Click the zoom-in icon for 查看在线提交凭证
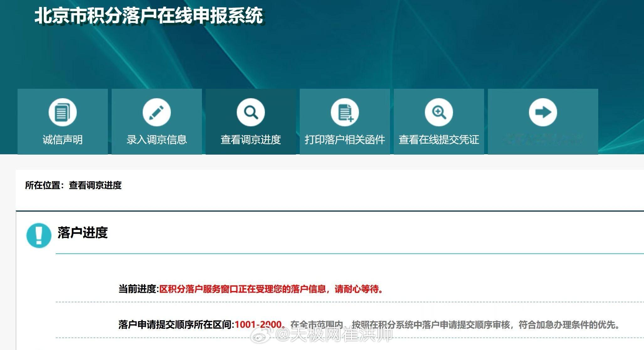This screenshot has height=350, width=644. pyautogui.click(x=439, y=112)
